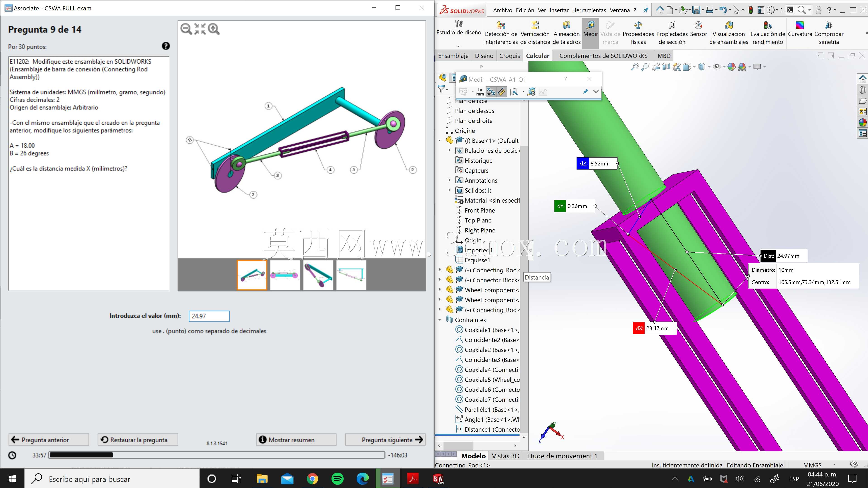The width and height of the screenshot is (868, 488).
Task: Click units in/mm icon in Medir dialog
Action: coord(480,92)
